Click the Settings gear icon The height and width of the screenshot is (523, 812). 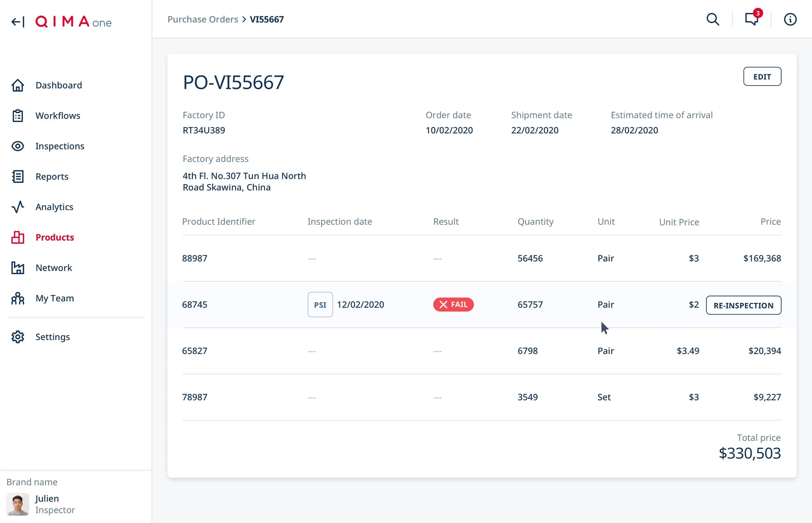(x=18, y=337)
